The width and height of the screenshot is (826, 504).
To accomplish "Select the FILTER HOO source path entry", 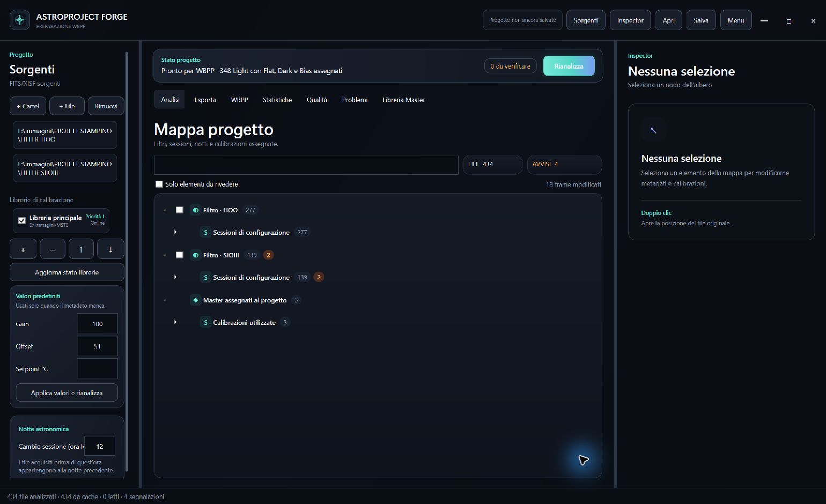I will 65,135.
